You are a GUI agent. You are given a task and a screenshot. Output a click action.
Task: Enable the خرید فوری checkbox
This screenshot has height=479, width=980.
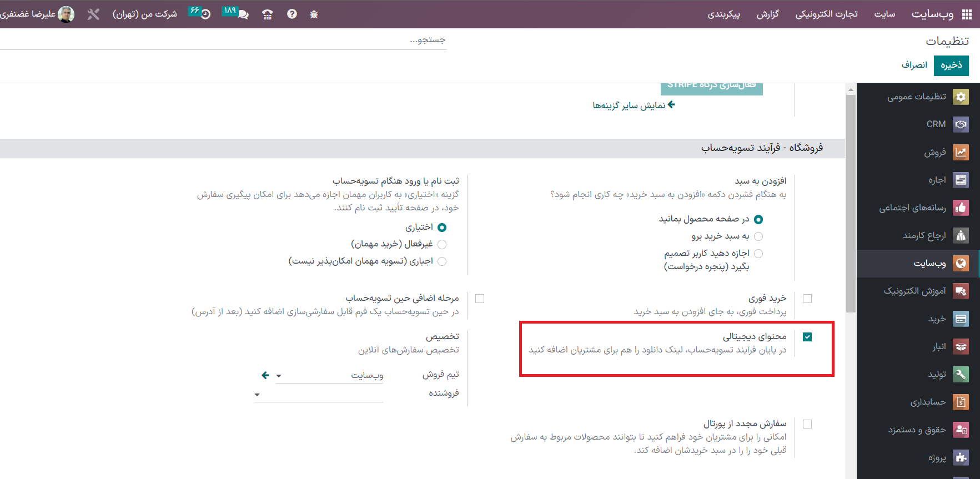tap(807, 299)
